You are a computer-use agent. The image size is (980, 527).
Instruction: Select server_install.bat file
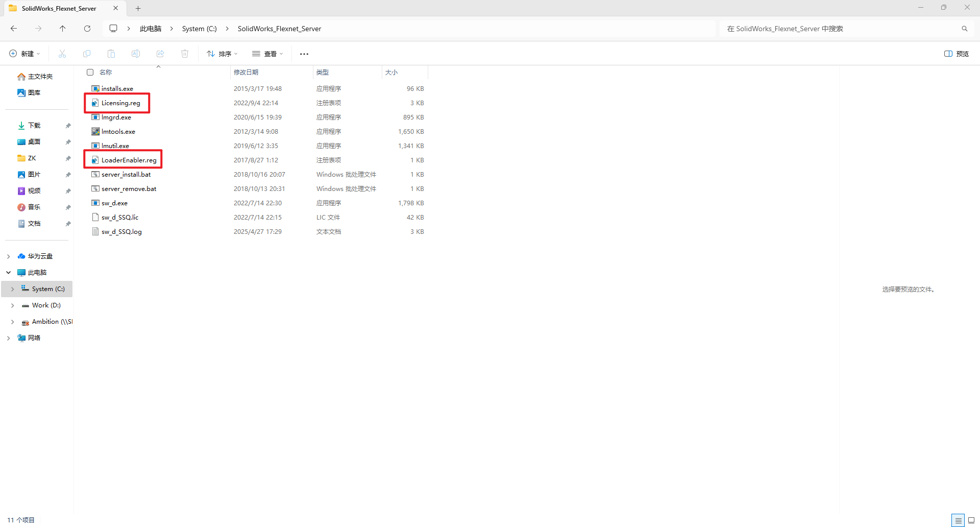(126, 175)
